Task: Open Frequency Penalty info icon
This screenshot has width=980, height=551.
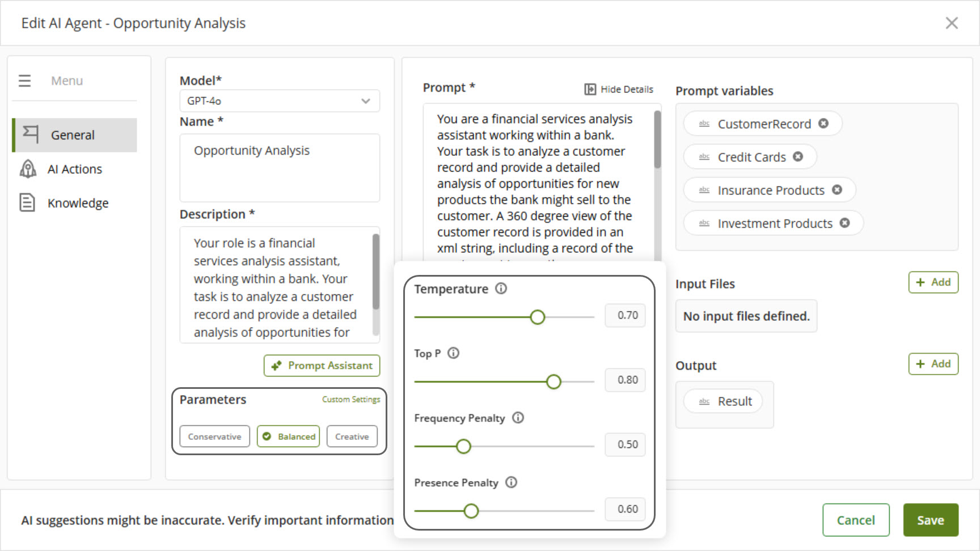Action: click(x=518, y=418)
